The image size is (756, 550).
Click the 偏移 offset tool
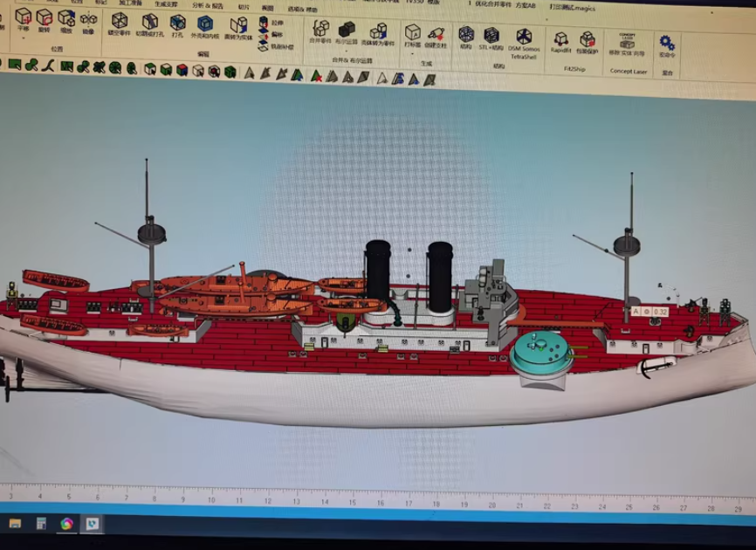tap(271, 34)
